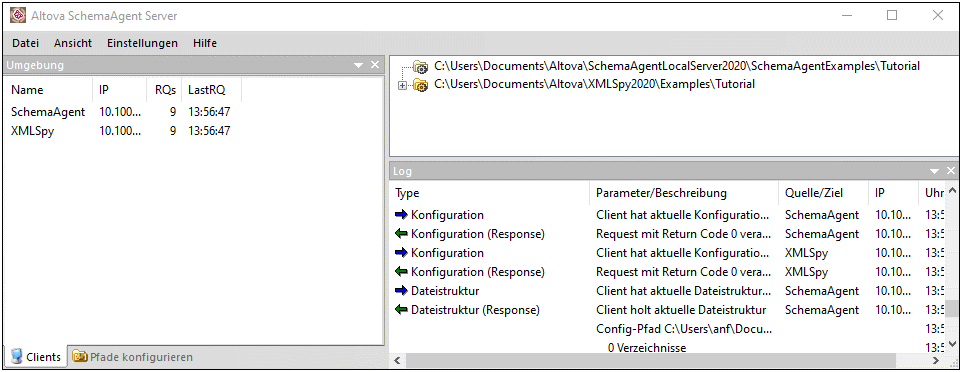
Task: Open the Einstellungen menu
Action: click(142, 43)
